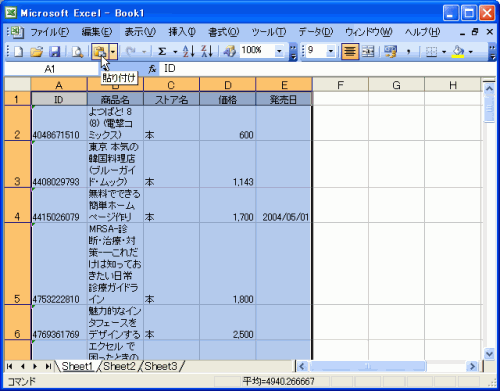Screen dimensions: 500x391
Task: Open the 100% zoom dropdown
Action: [x=279, y=51]
